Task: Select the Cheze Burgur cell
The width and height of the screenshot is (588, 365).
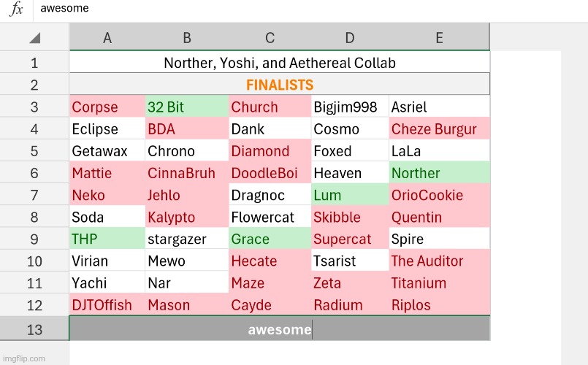Action: click(x=439, y=128)
